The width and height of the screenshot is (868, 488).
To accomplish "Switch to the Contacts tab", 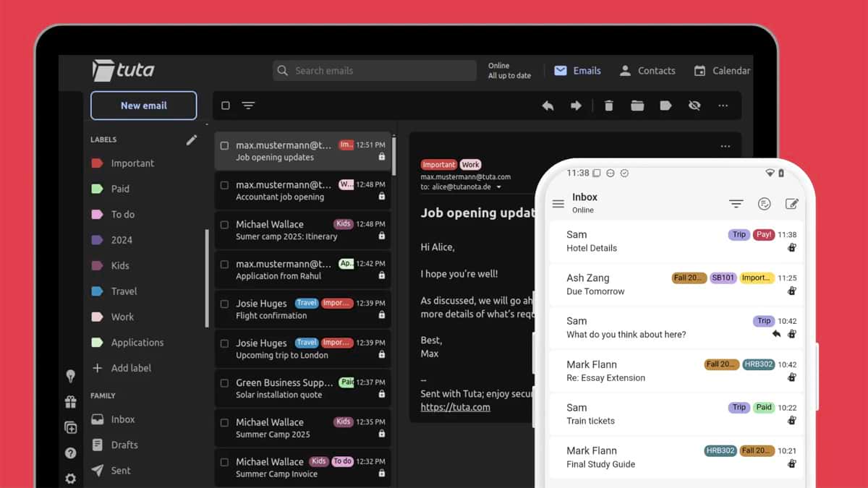I will pyautogui.click(x=647, y=70).
